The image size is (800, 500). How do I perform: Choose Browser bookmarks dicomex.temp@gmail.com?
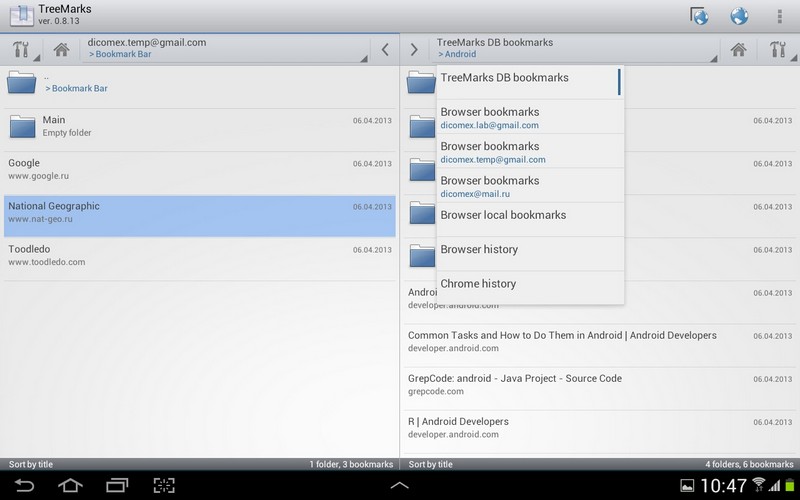530,152
